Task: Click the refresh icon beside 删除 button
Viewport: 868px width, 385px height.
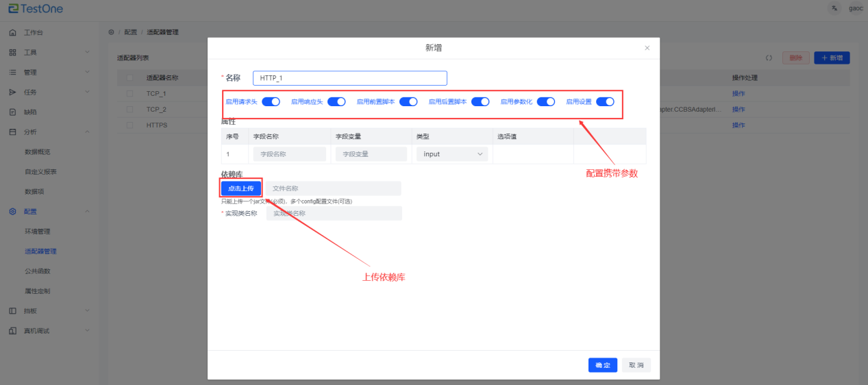Action: pyautogui.click(x=769, y=58)
